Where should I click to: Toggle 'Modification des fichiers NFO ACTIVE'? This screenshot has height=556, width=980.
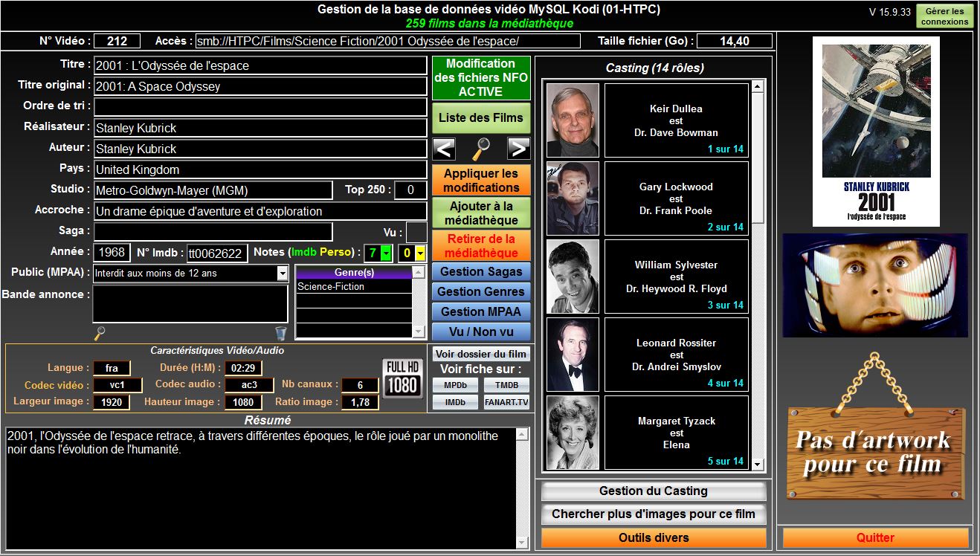point(481,77)
